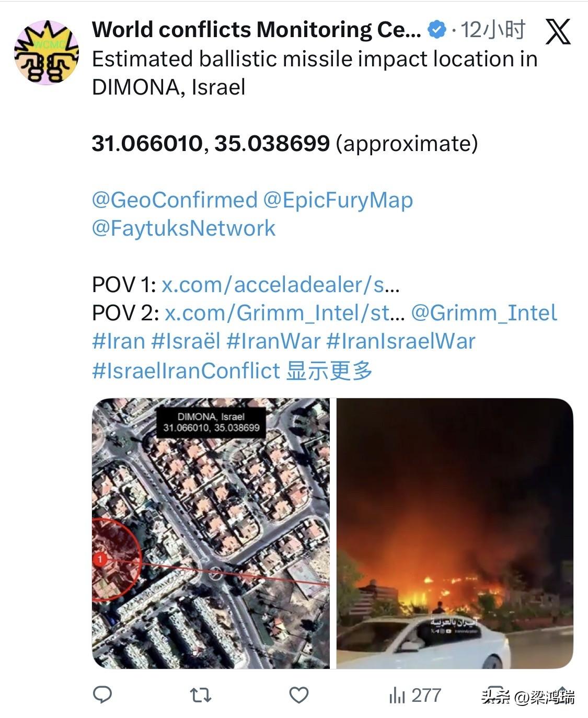Tap the @Grimm_Intel mention
The width and height of the screenshot is (588, 718).
(x=484, y=313)
